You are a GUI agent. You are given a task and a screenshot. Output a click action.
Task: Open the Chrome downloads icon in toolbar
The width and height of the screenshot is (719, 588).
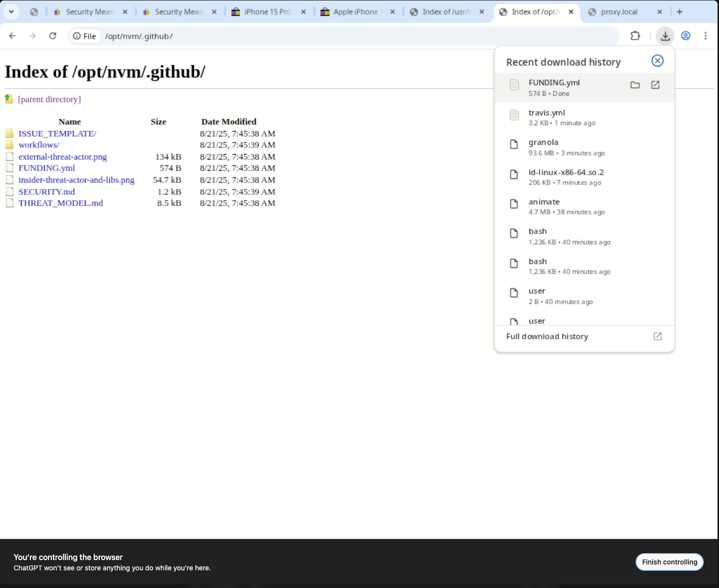665,36
